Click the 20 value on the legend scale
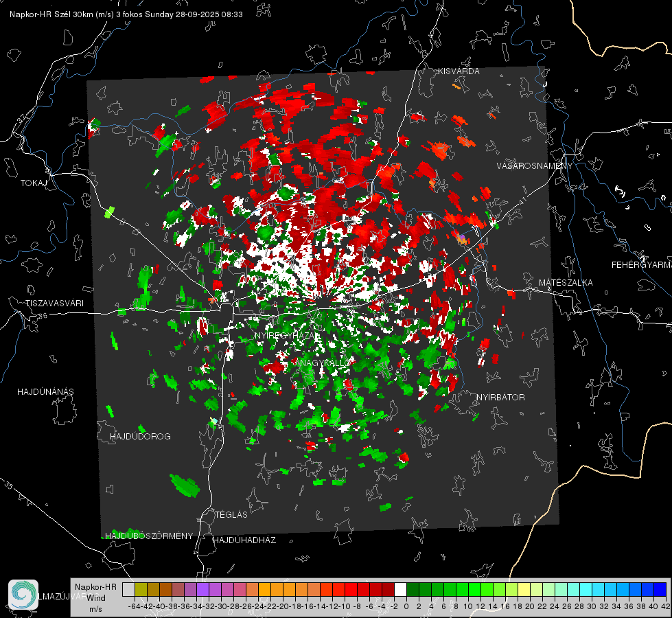 click(x=530, y=607)
